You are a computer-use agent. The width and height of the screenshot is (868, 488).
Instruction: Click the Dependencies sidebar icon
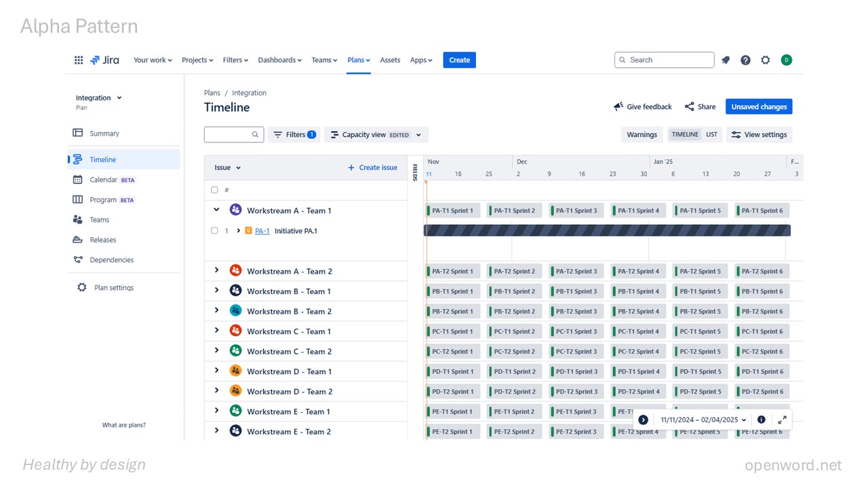click(77, 260)
